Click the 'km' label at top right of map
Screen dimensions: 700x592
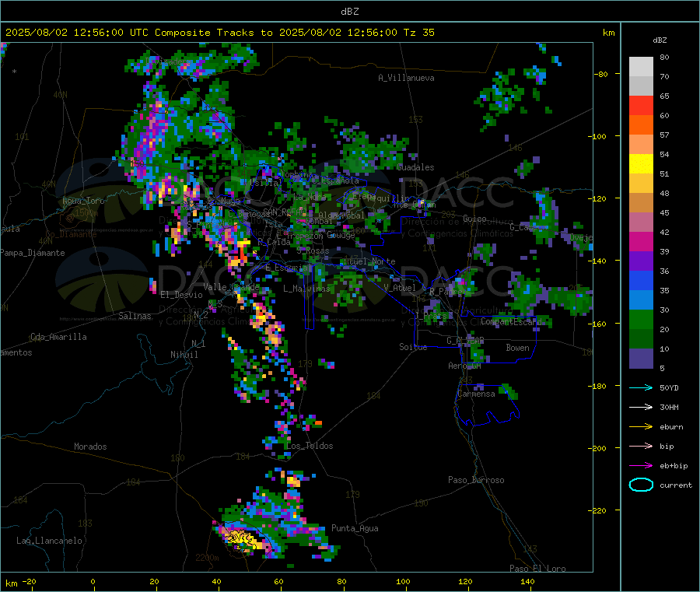coord(609,33)
